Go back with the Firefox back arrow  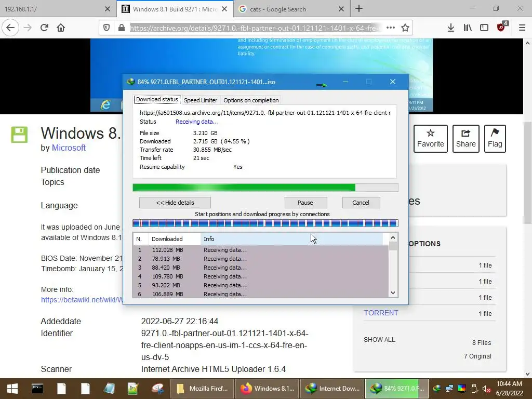tap(10, 28)
